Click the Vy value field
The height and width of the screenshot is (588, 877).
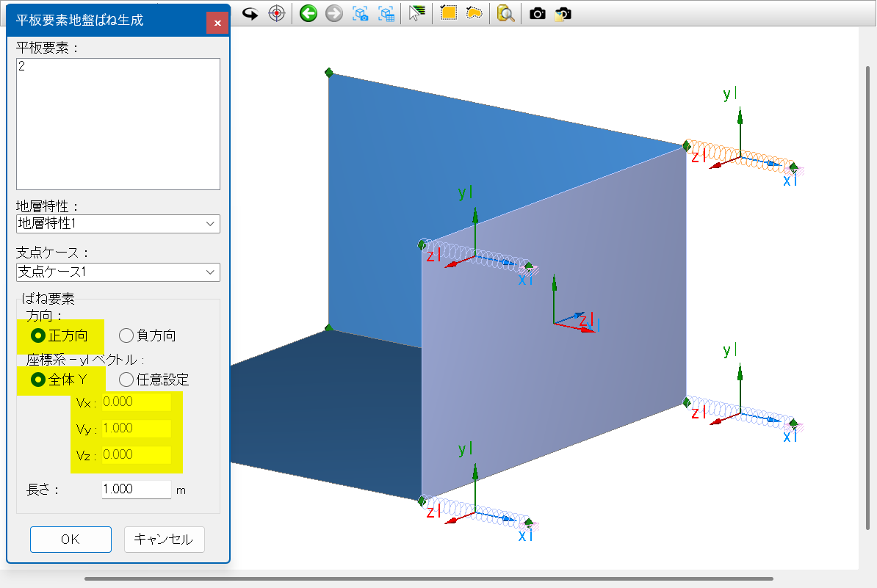[x=136, y=428]
